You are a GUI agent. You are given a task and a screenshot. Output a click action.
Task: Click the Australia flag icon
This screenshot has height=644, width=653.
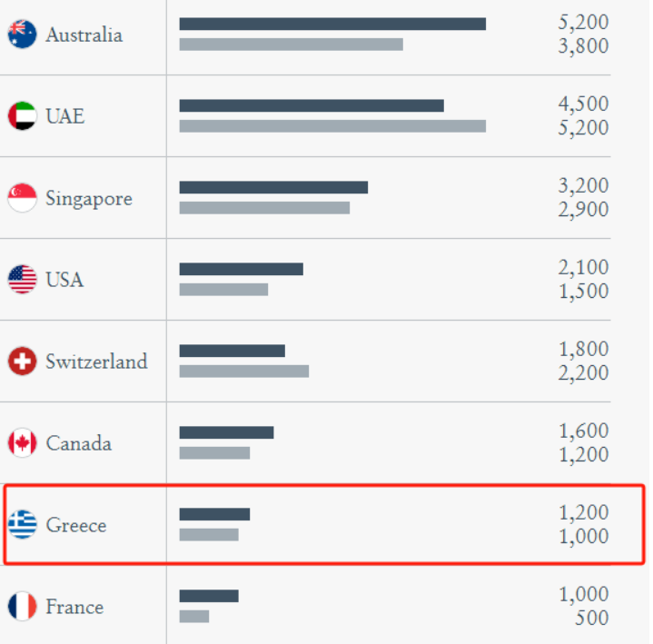point(22,35)
